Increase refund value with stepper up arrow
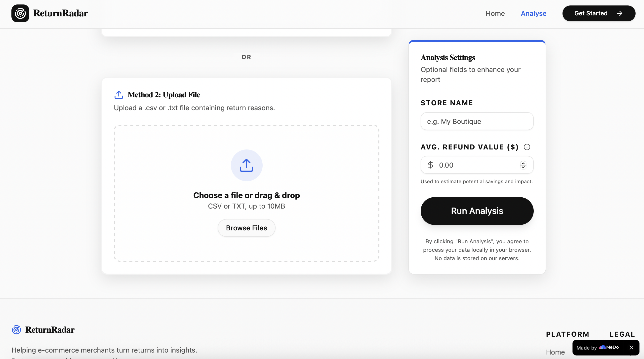This screenshot has width=644, height=359. pos(523,163)
